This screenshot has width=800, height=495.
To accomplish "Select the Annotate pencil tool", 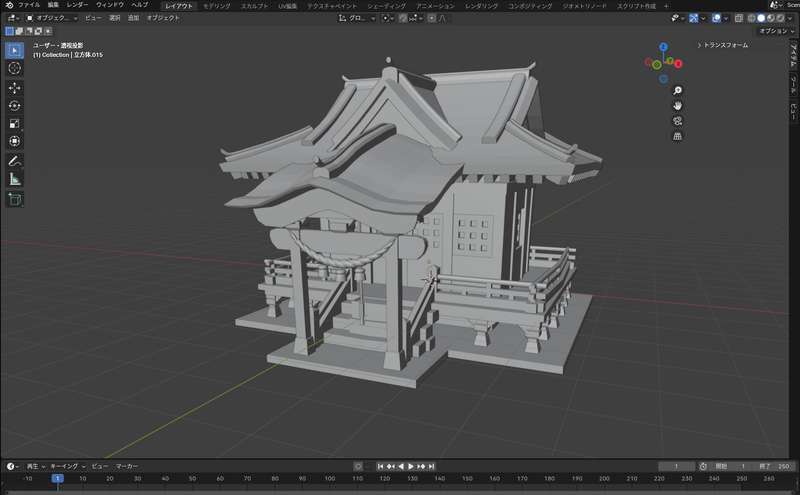I will tap(14, 161).
